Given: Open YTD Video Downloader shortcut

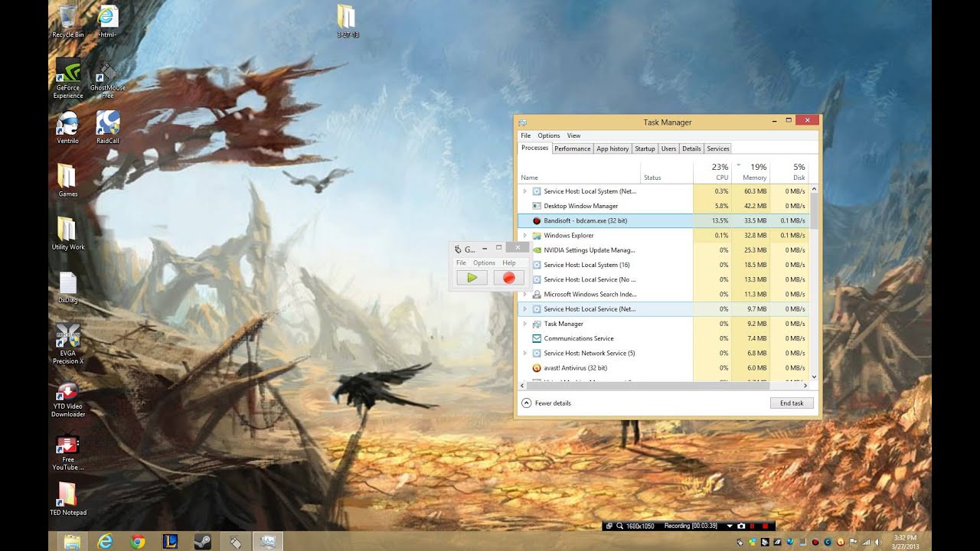Looking at the screenshot, I should tap(67, 399).
